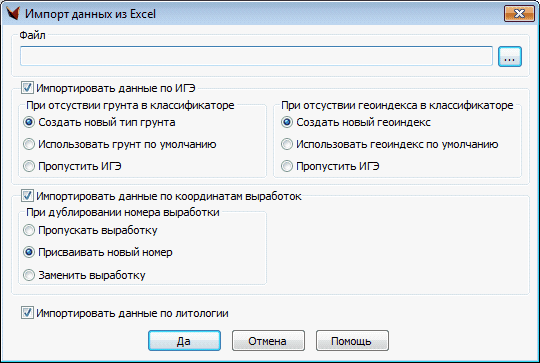Screen dimensions: 540x363
Task: Select Присваивать новый номер option
Action: tap(29, 252)
